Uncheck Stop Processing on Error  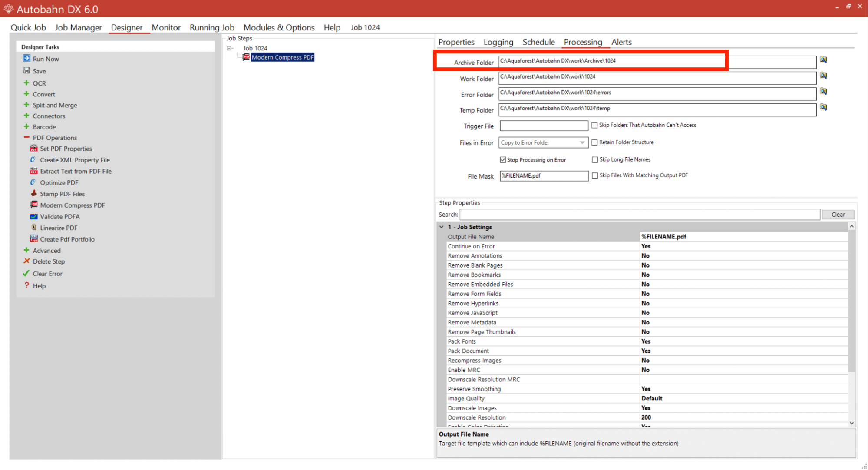pyautogui.click(x=503, y=160)
